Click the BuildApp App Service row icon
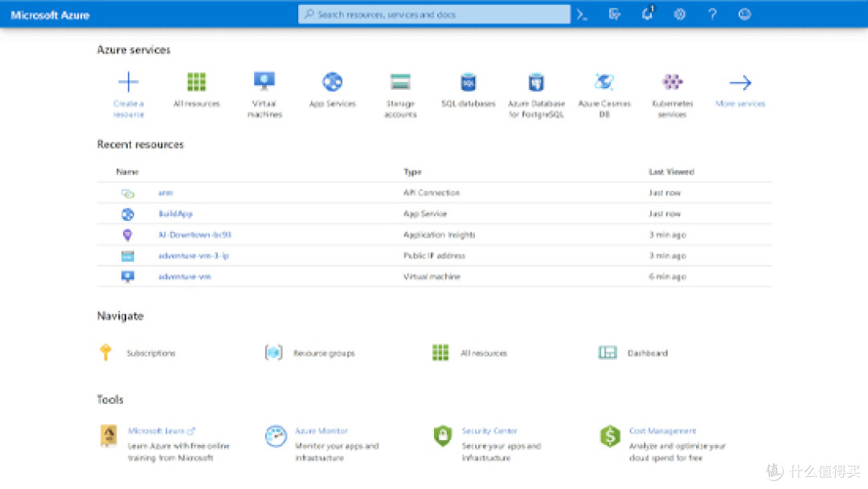The image size is (868, 489). (128, 214)
